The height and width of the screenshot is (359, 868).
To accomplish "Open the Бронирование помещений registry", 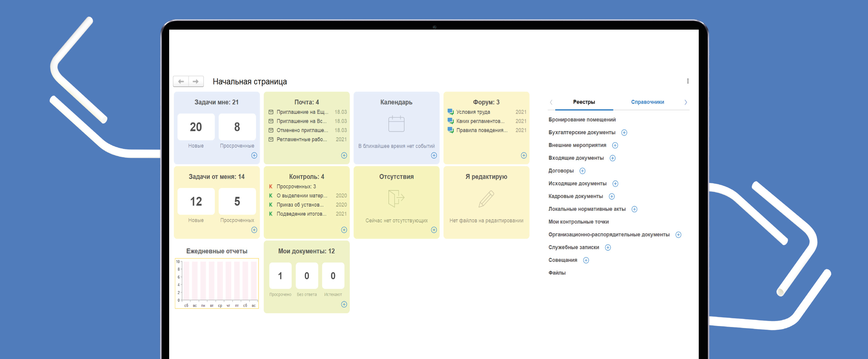I will pyautogui.click(x=582, y=119).
